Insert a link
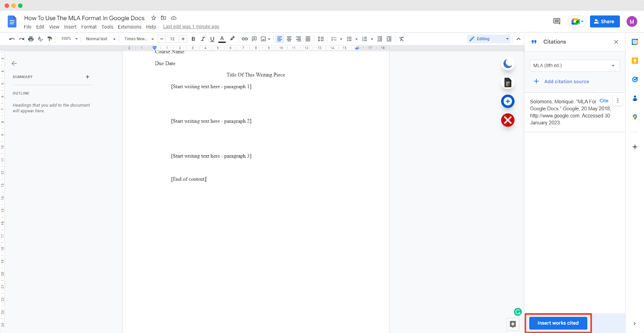This screenshot has height=333, width=644. pyautogui.click(x=245, y=39)
